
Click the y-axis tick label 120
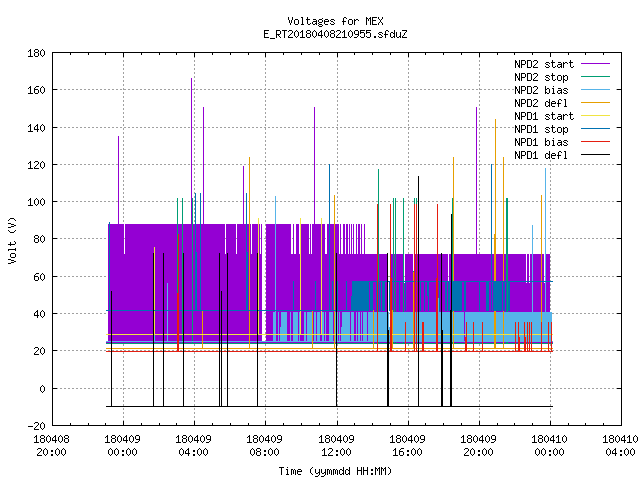pyautogui.click(x=36, y=165)
